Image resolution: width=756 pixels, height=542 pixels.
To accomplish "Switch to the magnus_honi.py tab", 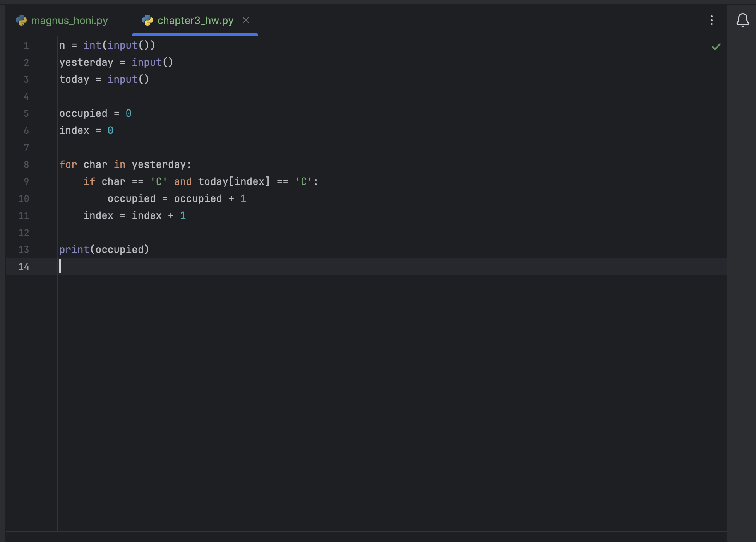I will point(69,20).
